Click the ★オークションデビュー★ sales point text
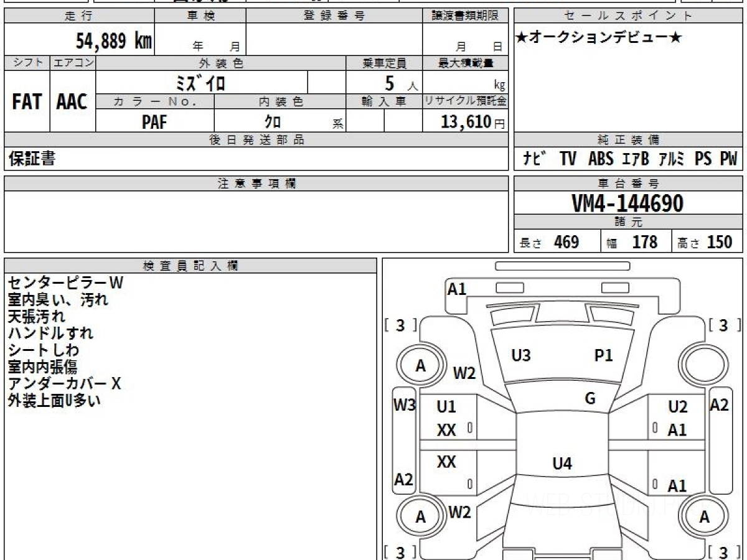The image size is (747, 560). (x=599, y=38)
